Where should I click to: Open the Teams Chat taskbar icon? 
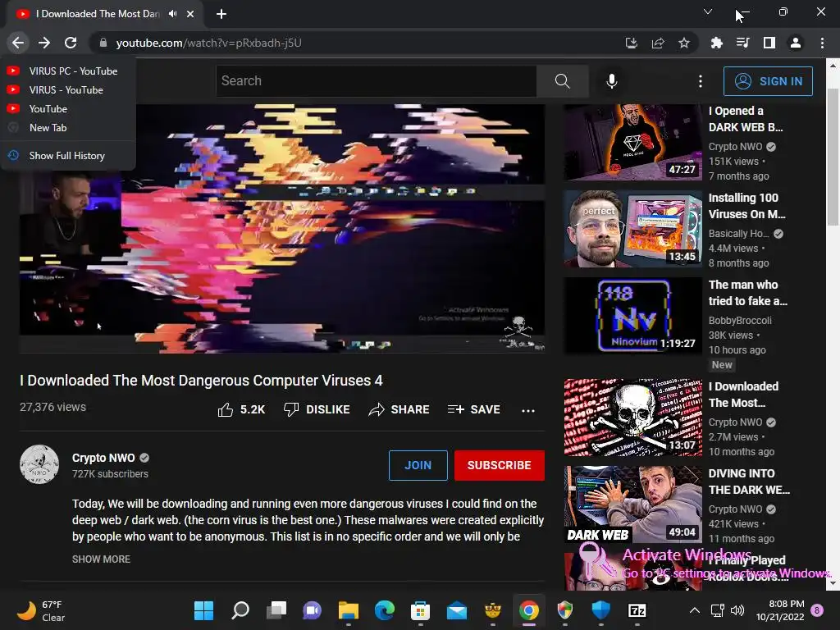(x=313, y=610)
